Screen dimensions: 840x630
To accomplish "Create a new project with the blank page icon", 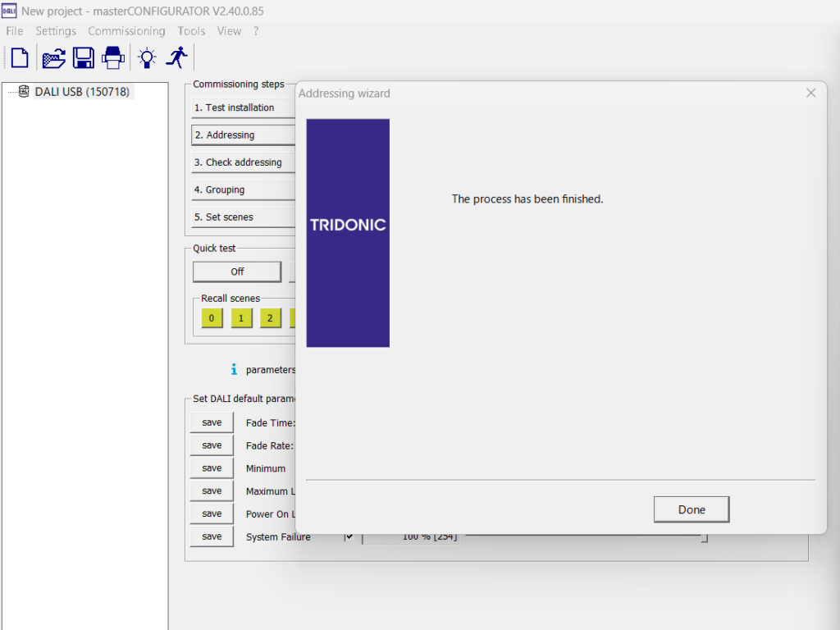I will point(20,58).
